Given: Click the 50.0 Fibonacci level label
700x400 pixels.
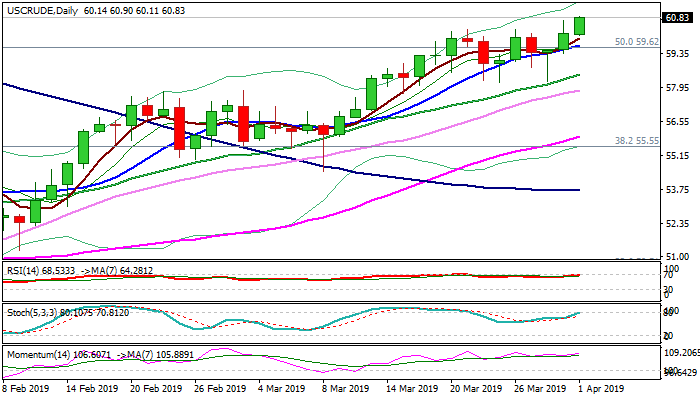Looking at the screenshot, I should tap(636, 42).
